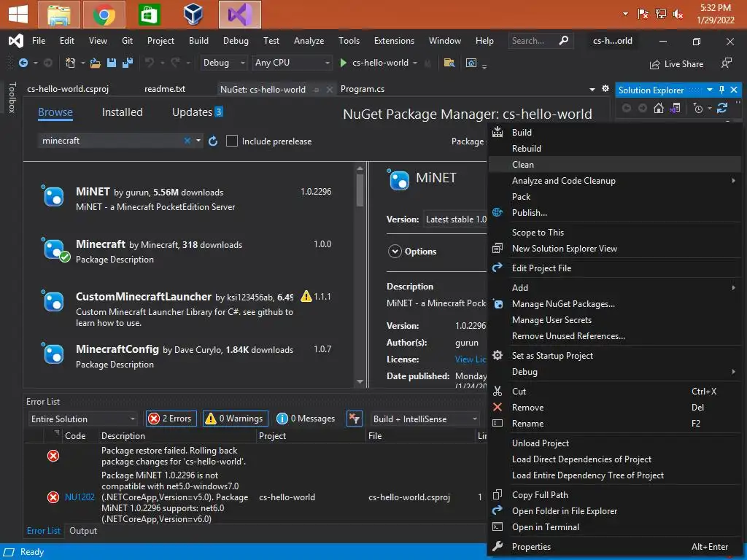Open Microsoft Store from the taskbar

click(x=149, y=15)
